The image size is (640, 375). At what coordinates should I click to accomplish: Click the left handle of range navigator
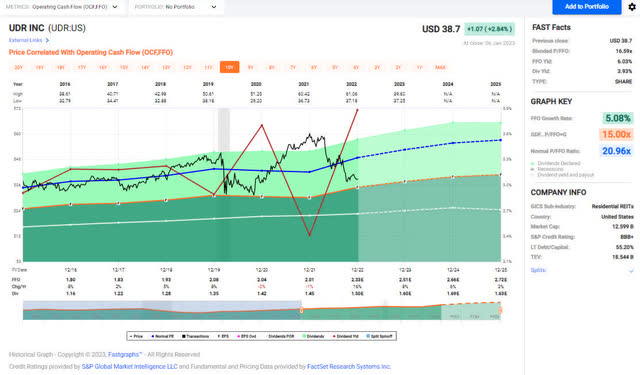pyautogui.click(x=302, y=311)
